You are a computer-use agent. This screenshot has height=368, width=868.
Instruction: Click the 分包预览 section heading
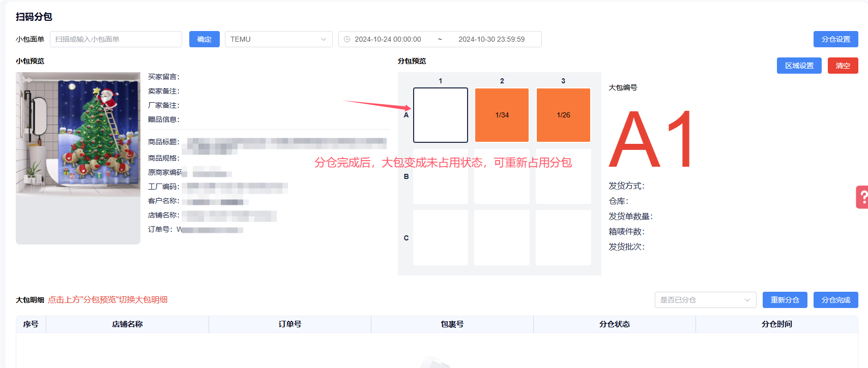click(x=412, y=61)
